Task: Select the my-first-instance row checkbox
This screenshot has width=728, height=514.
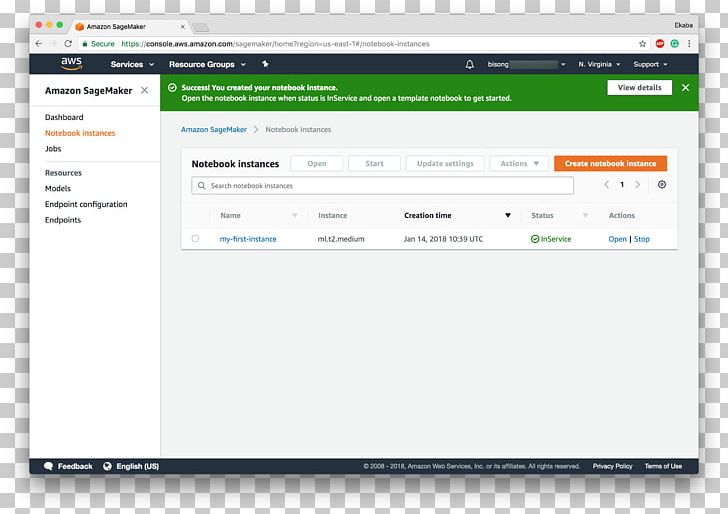Action: [195, 239]
